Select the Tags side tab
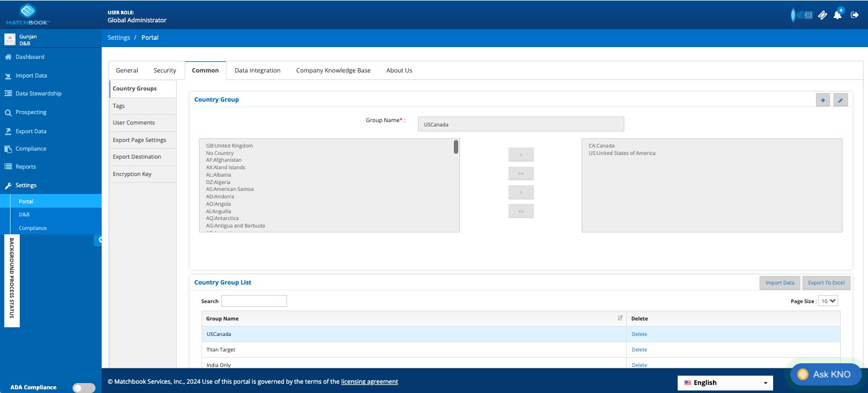The height and width of the screenshot is (393, 868). pyautogui.click(x=143, y=106)
